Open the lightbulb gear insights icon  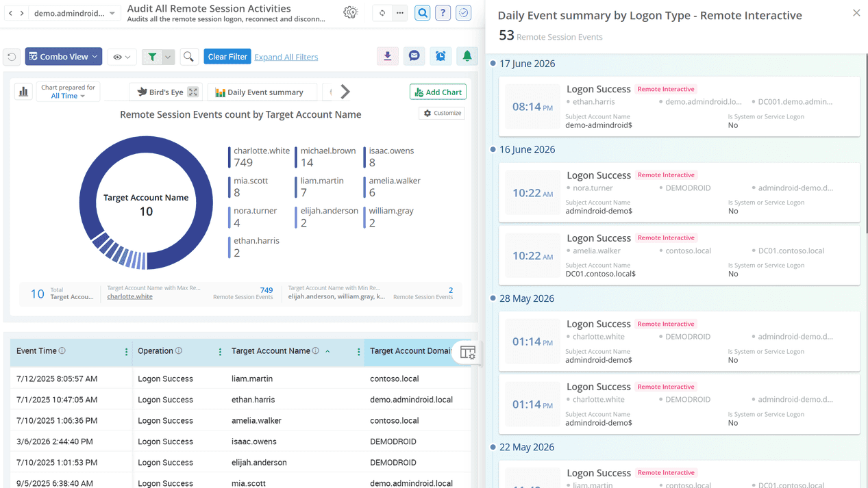(x=350, y=13)
